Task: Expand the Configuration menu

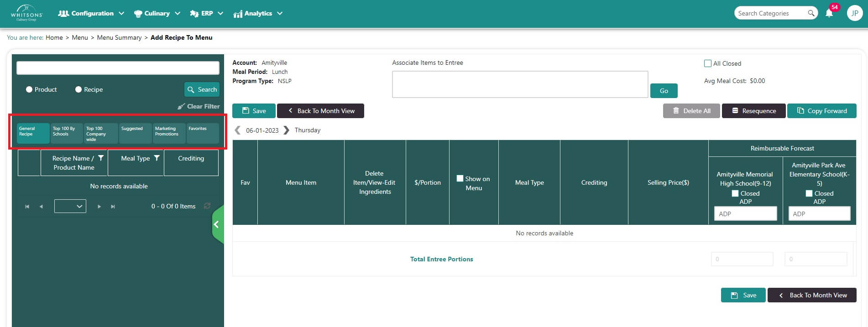Action: click(91, 13)
